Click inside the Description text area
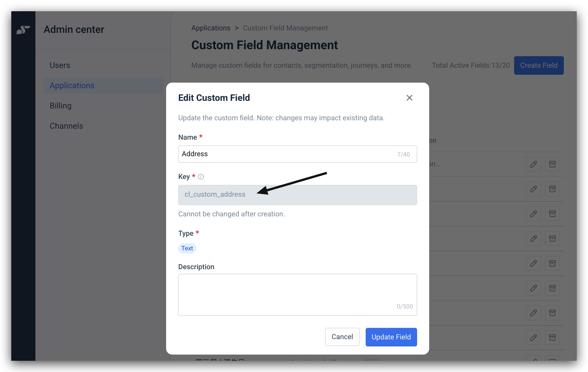 [297, 295]
